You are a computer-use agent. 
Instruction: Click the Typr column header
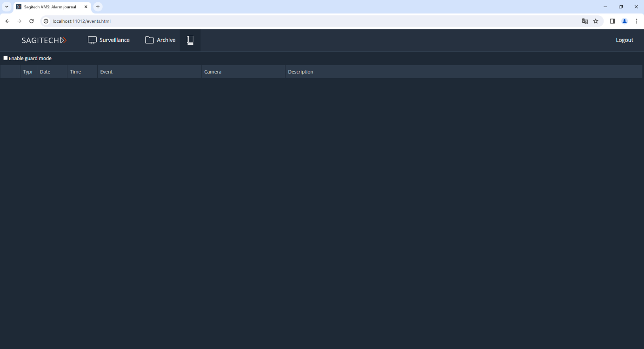point(28,72)
